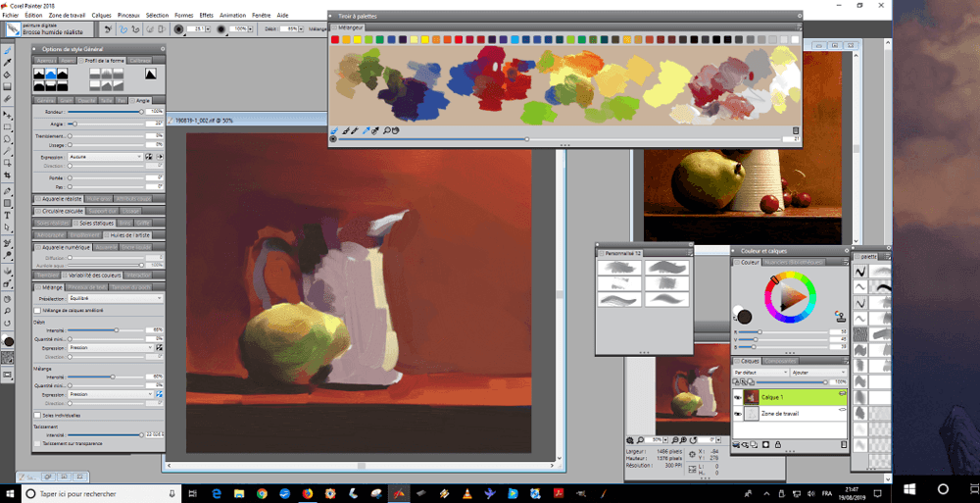The height and width of the screenshot is (503, 980).
Task: Click main black color in toolbox
Action: 8,341
